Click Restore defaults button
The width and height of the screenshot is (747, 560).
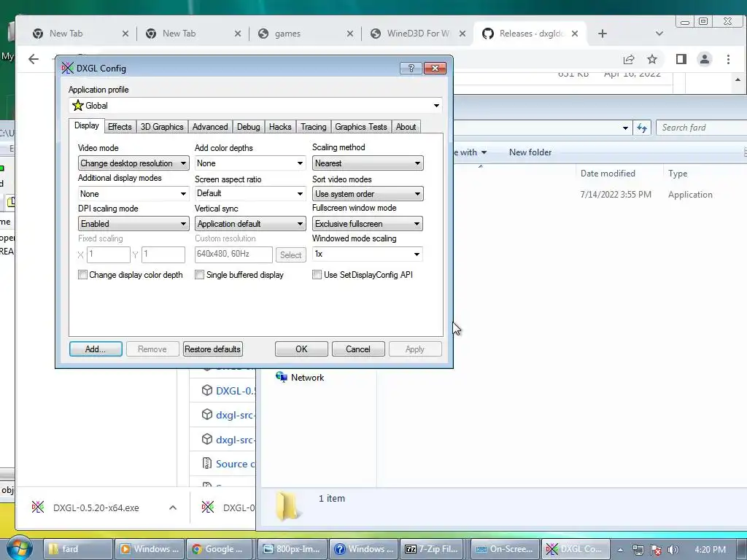click(212, 349)
